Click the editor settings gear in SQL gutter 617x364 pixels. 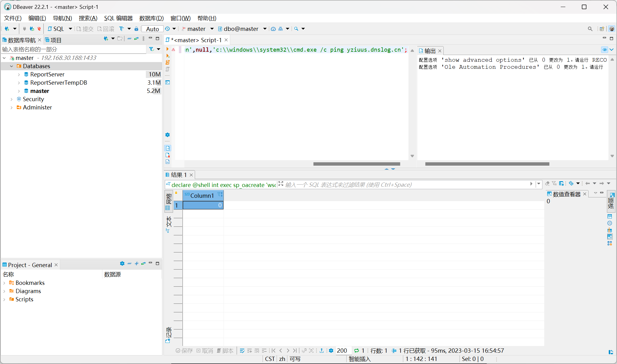[x=168, y=135]
